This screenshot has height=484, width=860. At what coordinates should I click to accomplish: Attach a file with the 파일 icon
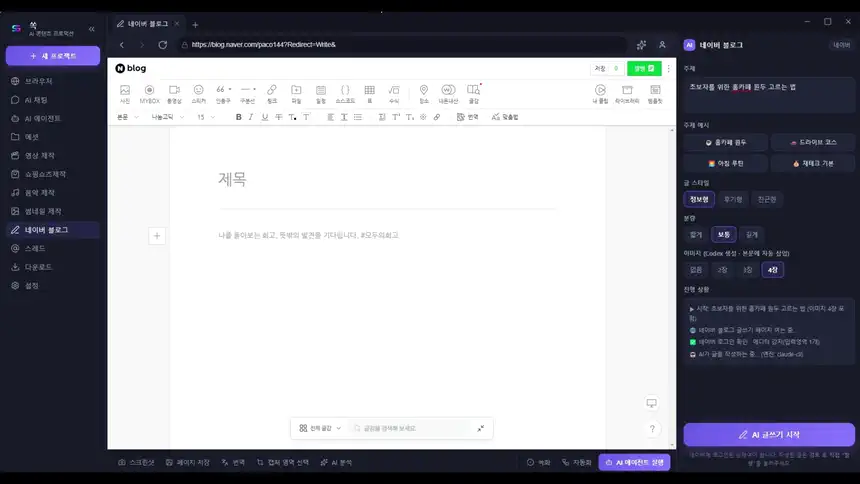(x=296, y=93)
